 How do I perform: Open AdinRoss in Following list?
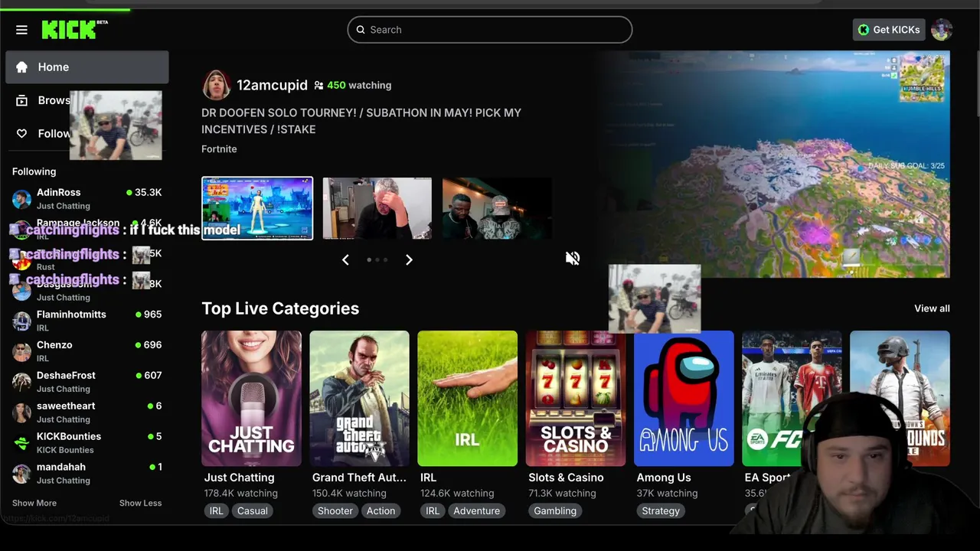coord(87,199)
